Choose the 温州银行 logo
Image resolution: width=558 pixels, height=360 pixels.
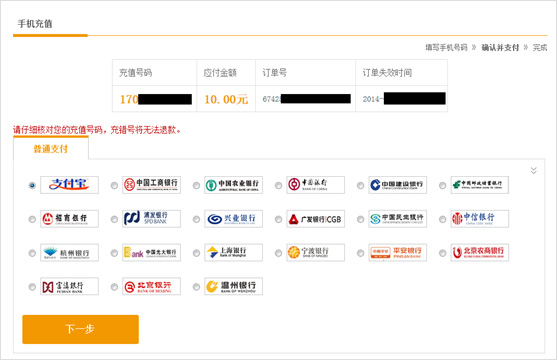[x=233, y=286]
